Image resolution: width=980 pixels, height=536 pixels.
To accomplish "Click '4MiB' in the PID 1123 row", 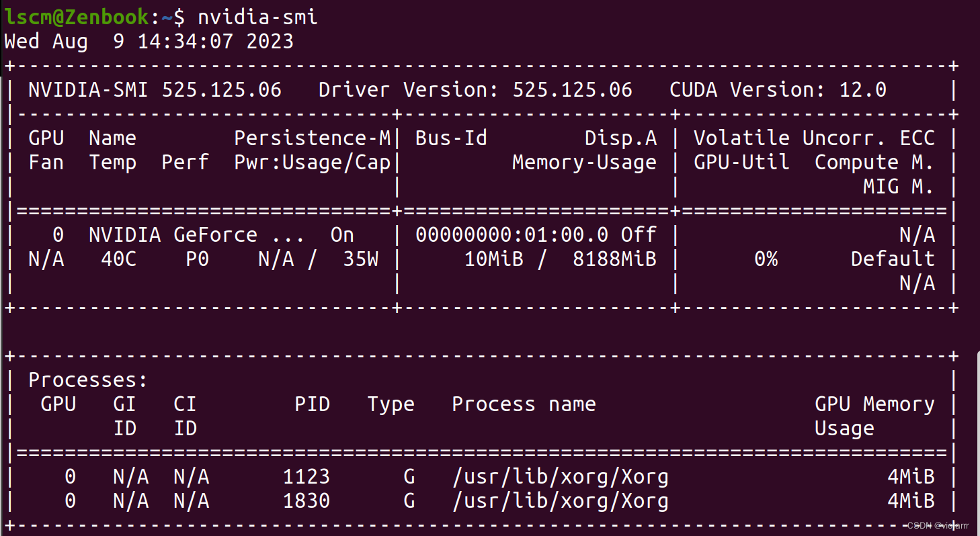I will pos(911,477).
